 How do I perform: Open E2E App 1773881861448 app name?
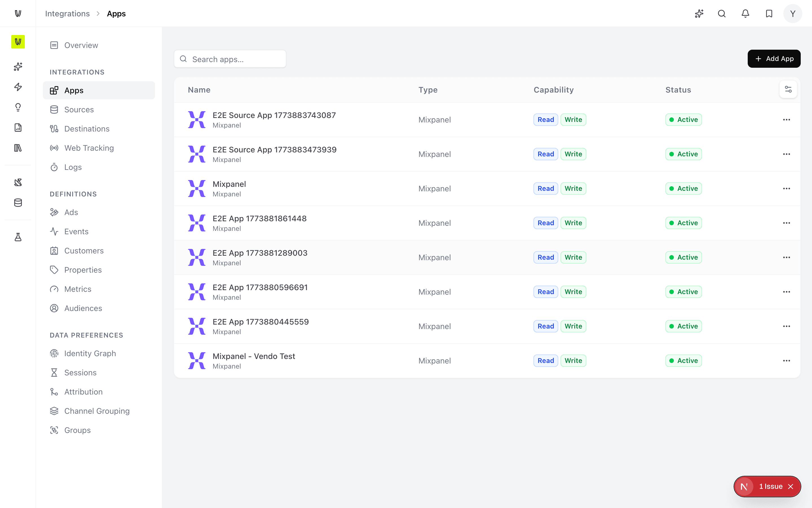259,218
